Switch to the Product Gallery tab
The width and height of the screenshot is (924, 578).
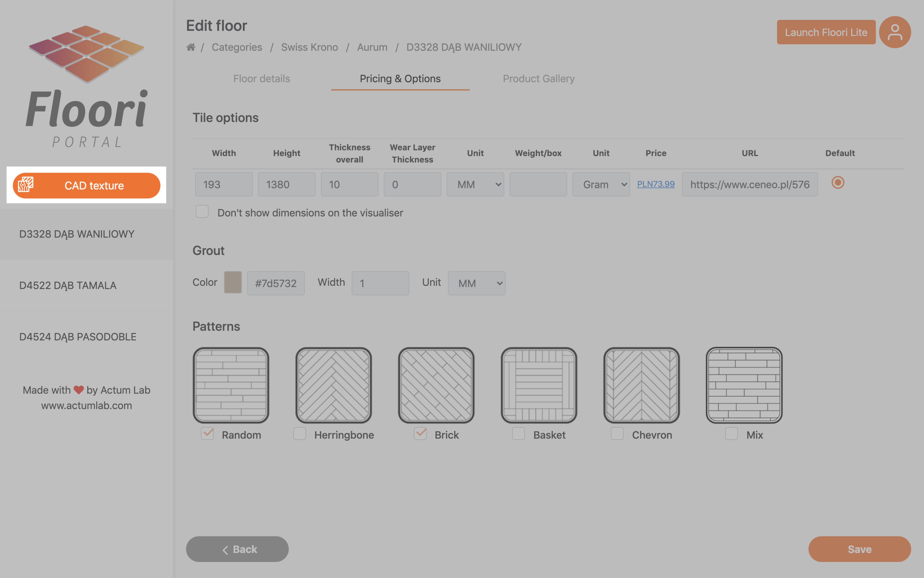539,78
